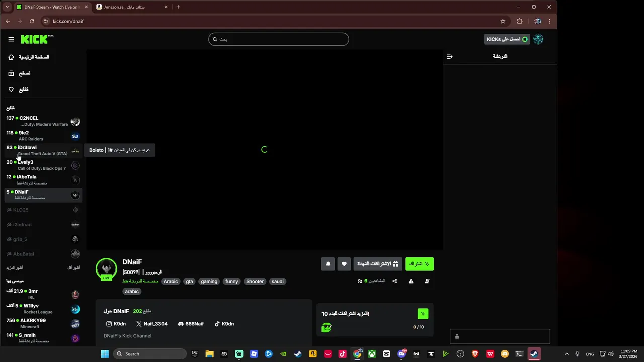This screenshot has width=644, height=362.
Task: Click the Get KICKs button
Action: (507, 39)
